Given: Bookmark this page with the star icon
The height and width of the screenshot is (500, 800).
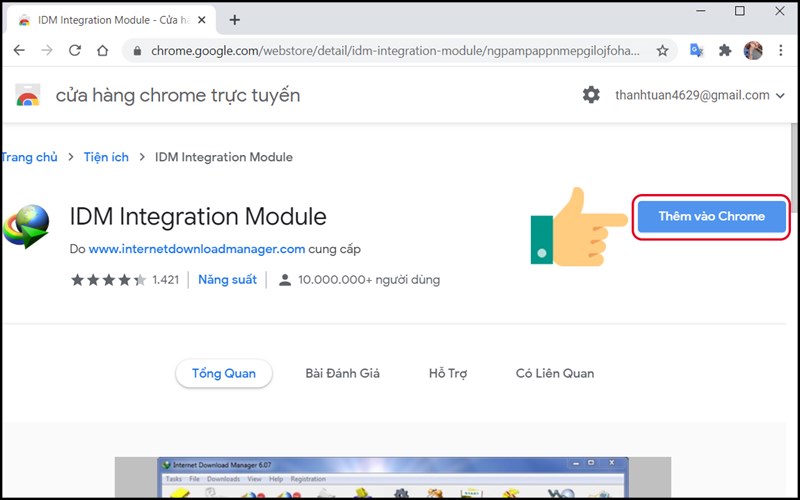Looking at the screenshot, I should pyautogui.click(x=662, y=51).
